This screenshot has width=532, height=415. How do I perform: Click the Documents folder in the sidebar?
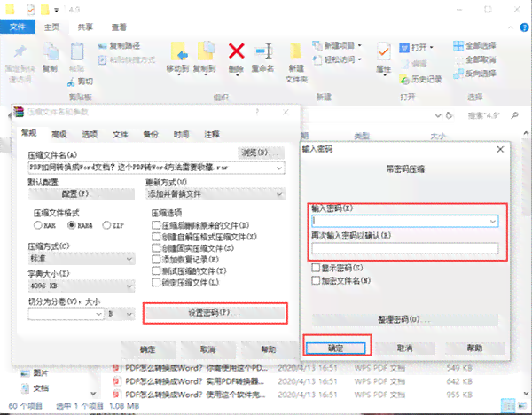click(x=35, y=388)
